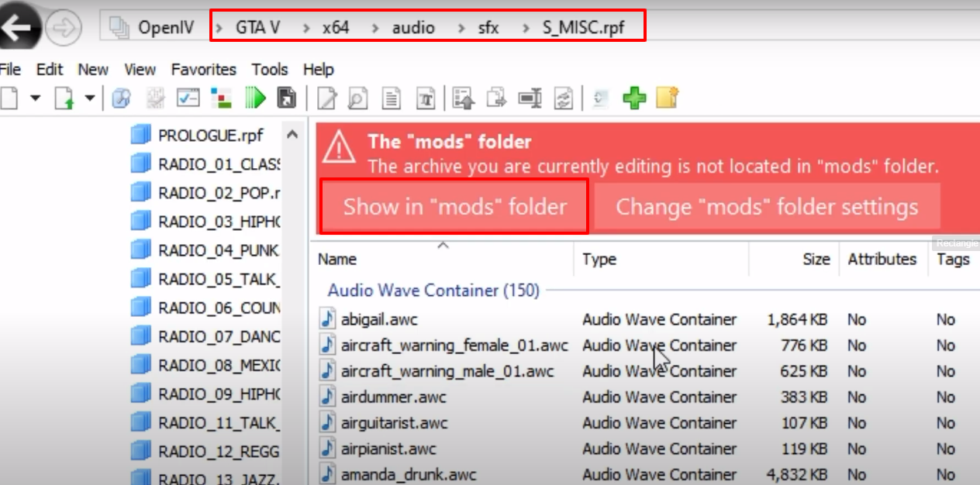Click the extract with up arrow icon
Viewport: 980px width, 485px height.
[x=464, y=98]
